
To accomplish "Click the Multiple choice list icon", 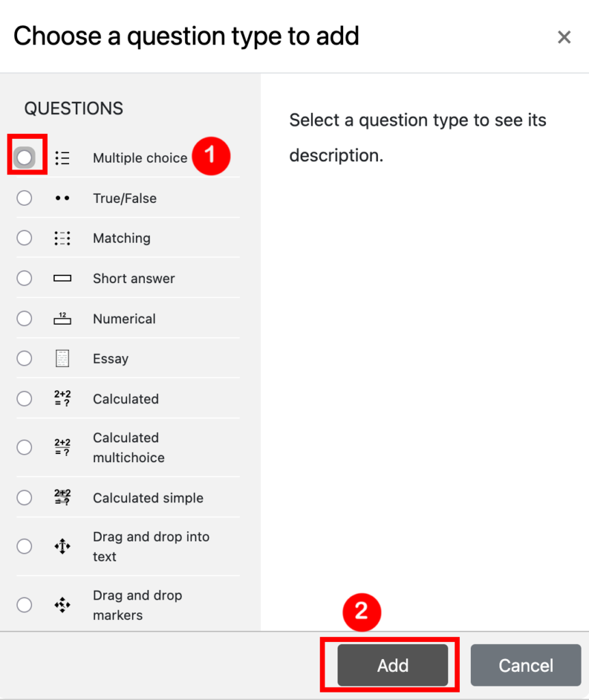I will [x=62, y=158].
